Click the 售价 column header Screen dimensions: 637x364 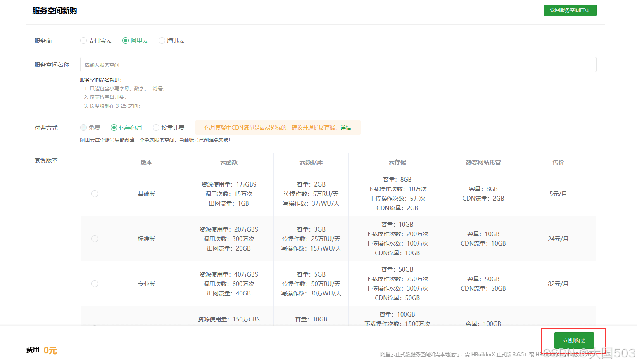pyautogui.click(x=558, y=162)
